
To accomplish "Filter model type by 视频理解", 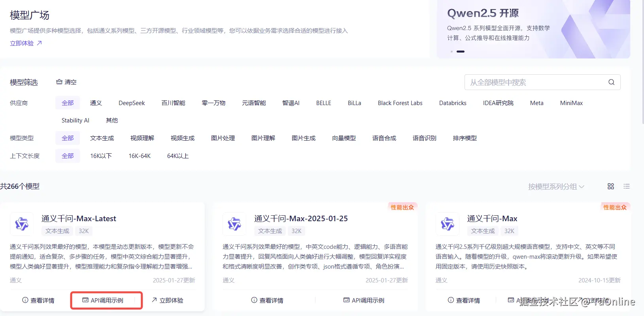I will (142, 138).
